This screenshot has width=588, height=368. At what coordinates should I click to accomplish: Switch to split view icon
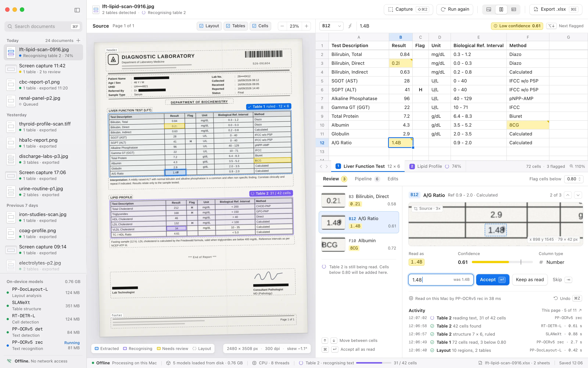[x=501, y=9]
